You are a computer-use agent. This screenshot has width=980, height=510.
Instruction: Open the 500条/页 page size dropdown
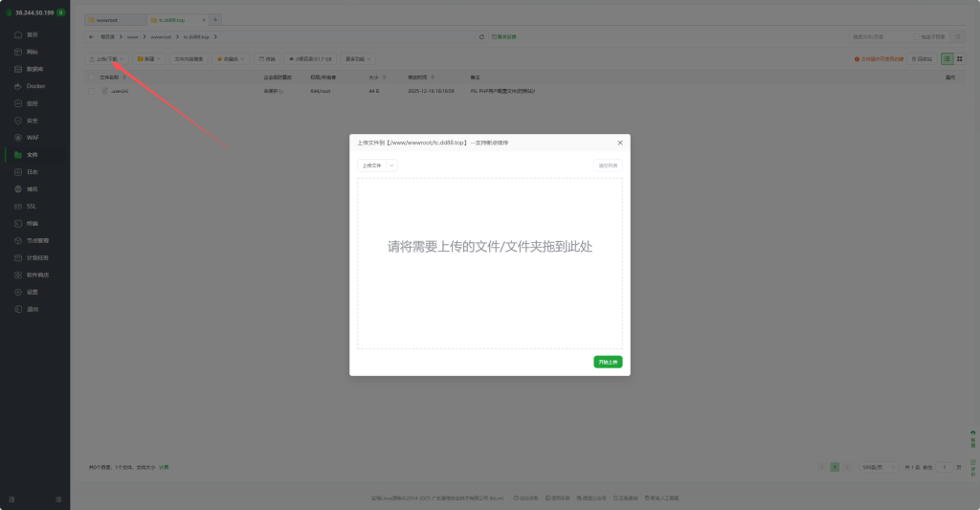[879, 468]
